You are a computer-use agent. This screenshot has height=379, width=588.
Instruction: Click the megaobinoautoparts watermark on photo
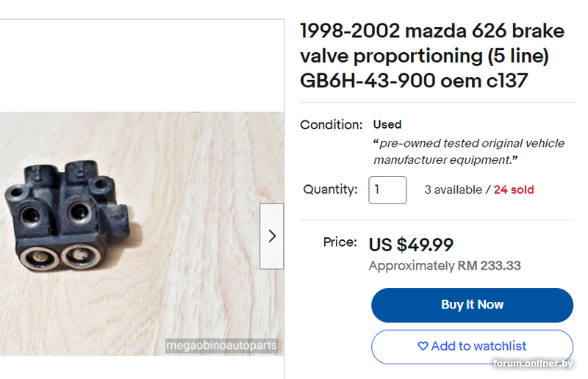coord(221,345)
